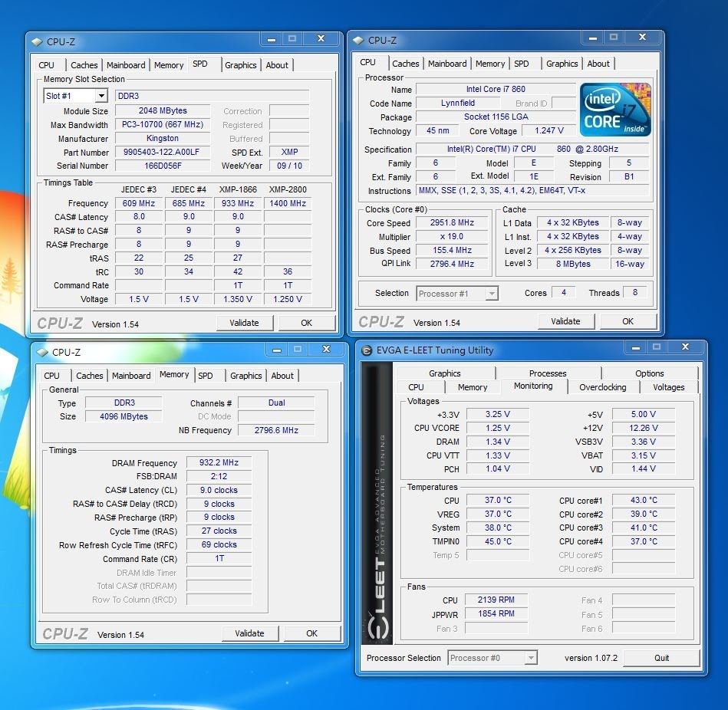Viewport: 728px width, 710px height.
Task: Click the Intel Core i7 inside logo
Action: [x=614, y=110]
